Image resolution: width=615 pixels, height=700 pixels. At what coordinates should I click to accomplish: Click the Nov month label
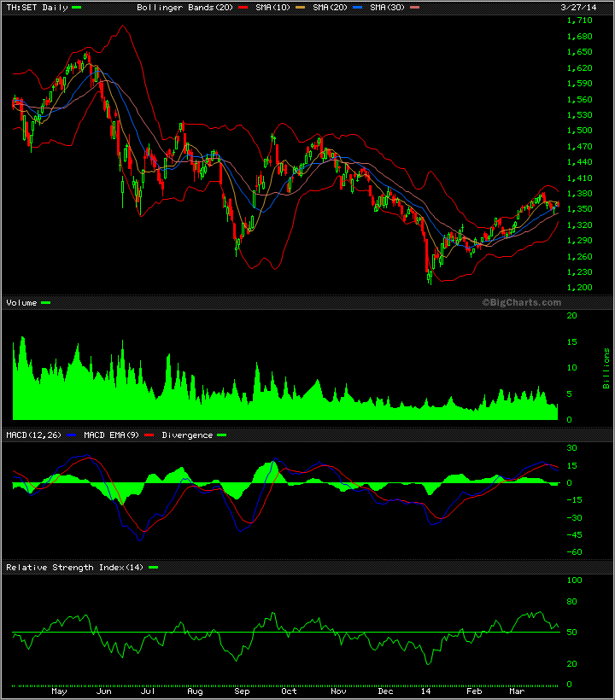338,691
